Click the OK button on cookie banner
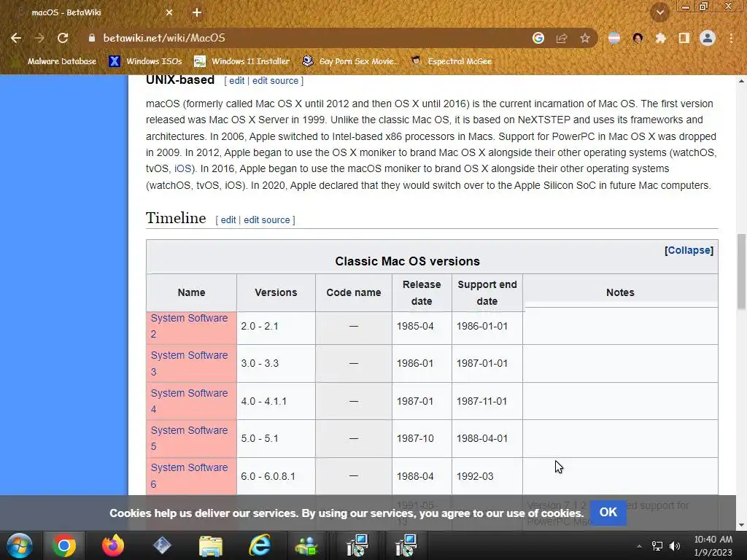The image size is (747, 560). coord(608,513)
